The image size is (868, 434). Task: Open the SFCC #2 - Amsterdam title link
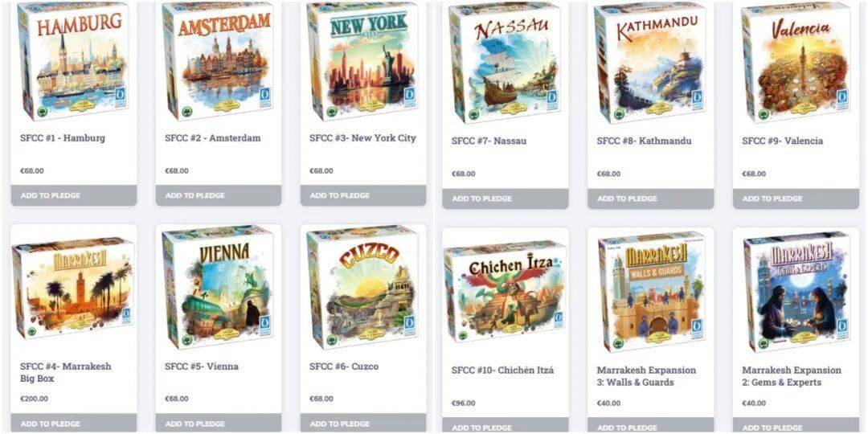click(212, 138)
